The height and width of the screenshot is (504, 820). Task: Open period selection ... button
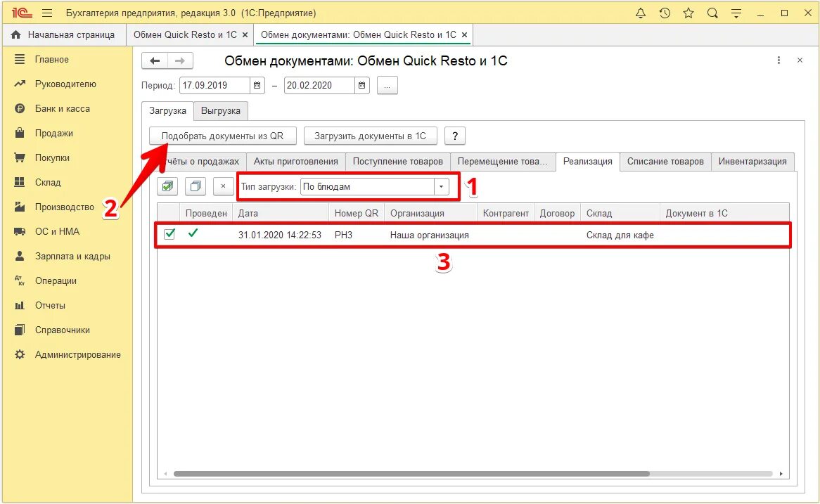(387, 85)
